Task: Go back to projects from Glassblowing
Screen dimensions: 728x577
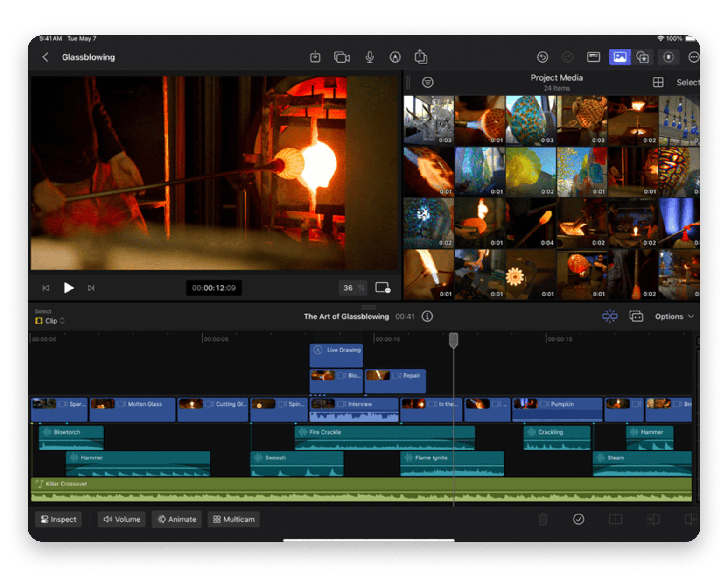Action: [x=45, y=57]
